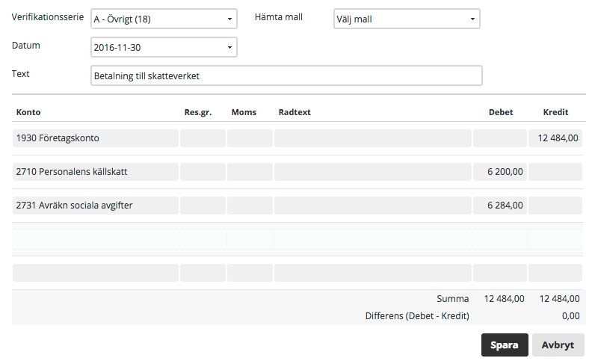The image size is (592, 364).
Task: Click the Radtext cell on the 1930 row
Action: click(373, 138)
